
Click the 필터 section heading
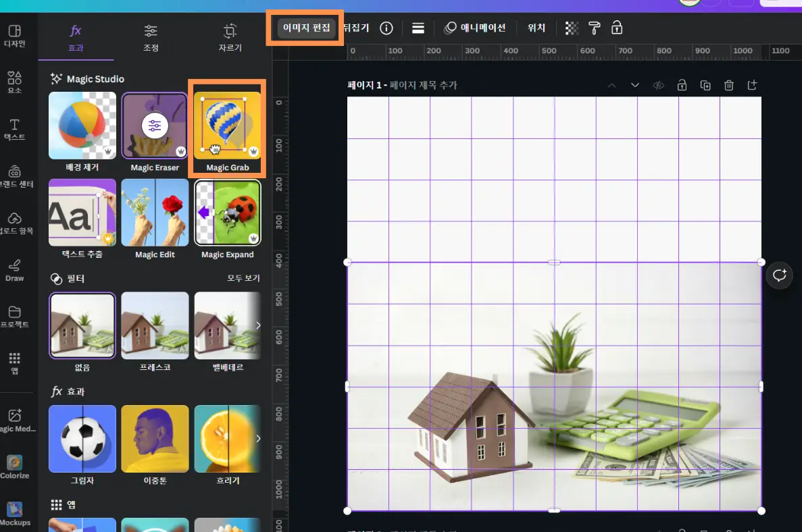(x=68, y=279)
